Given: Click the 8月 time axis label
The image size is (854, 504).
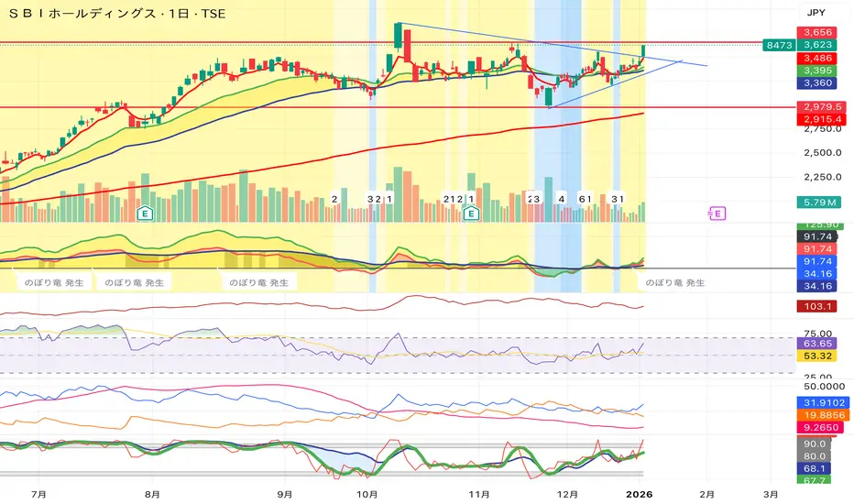Looking at the screenshot, I should [152, 494].
